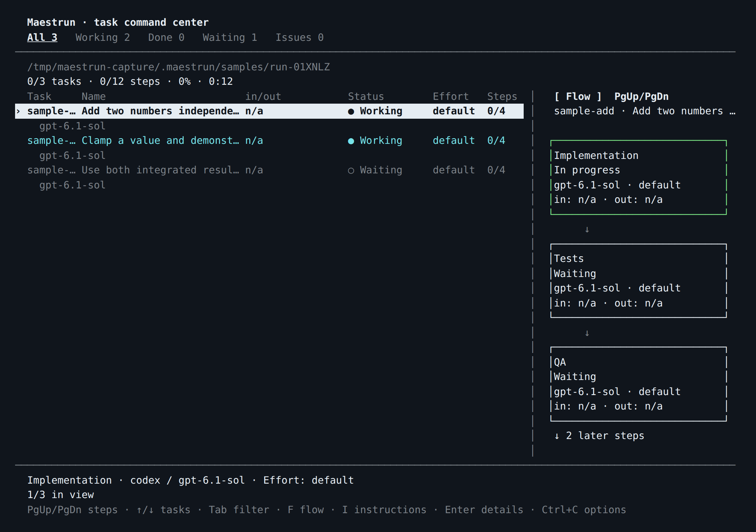Click the PgUp/PgDn hint in the Flow header
This screenshot has height=532, width=756.
[x=641, y=96]
